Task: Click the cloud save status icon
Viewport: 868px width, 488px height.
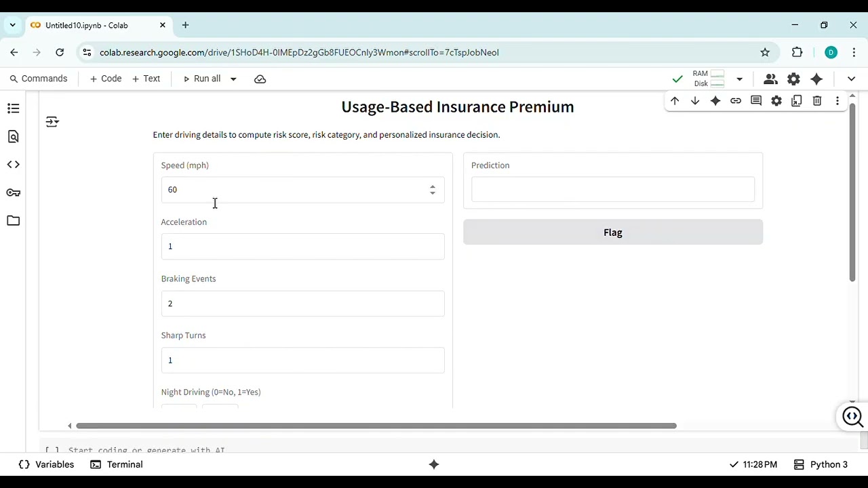Action: coord(260,79)
